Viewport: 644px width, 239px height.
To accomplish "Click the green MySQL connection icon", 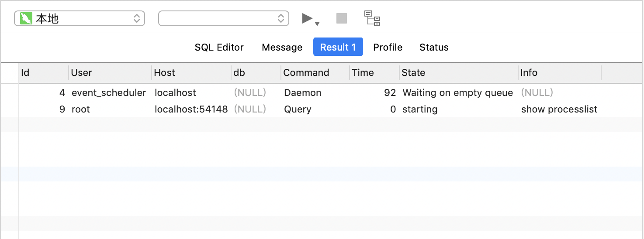I will [26, 18].
